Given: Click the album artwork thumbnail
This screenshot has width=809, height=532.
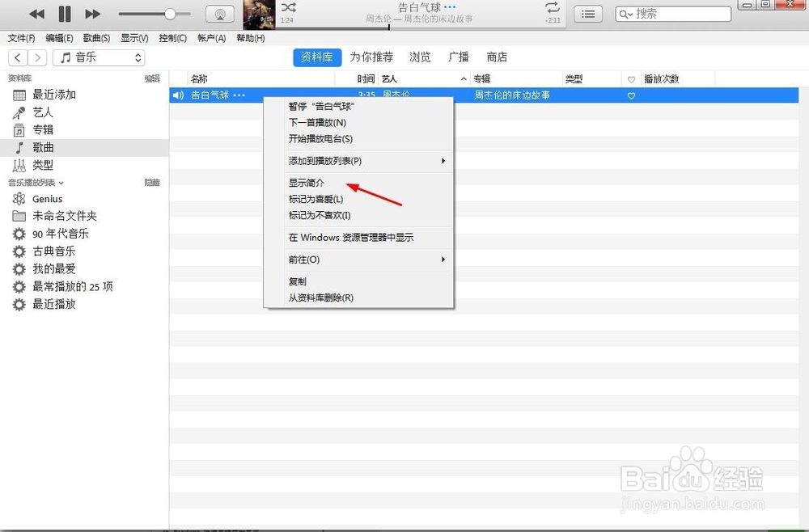Looking at the screenshot, I should tap(259, 15).
